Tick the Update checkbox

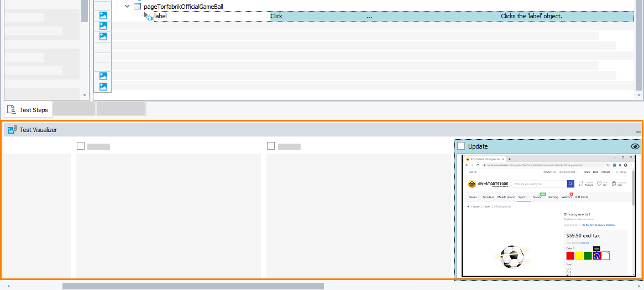461,146
